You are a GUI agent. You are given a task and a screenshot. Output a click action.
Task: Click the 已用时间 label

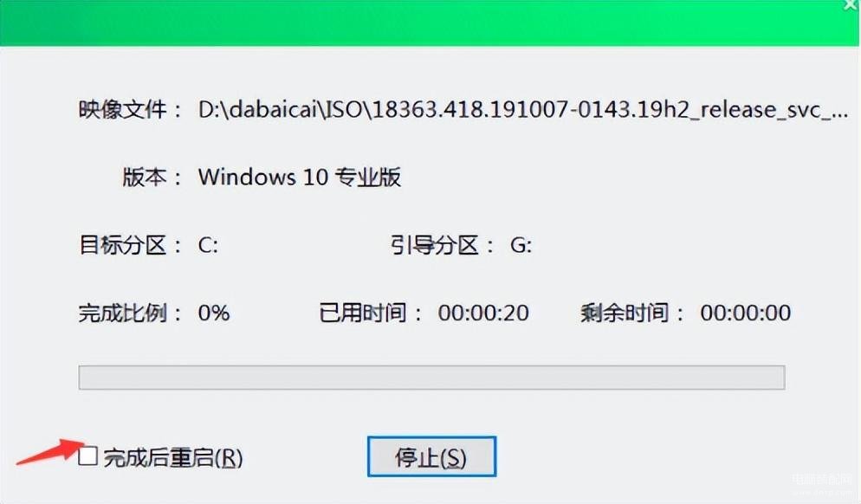coord(363,313)
